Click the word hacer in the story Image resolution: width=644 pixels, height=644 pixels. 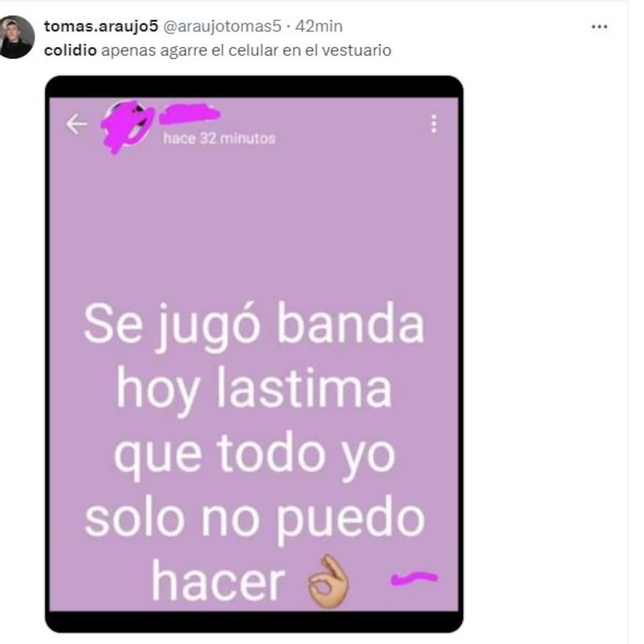pyautogui.click(x=217, y=582)
